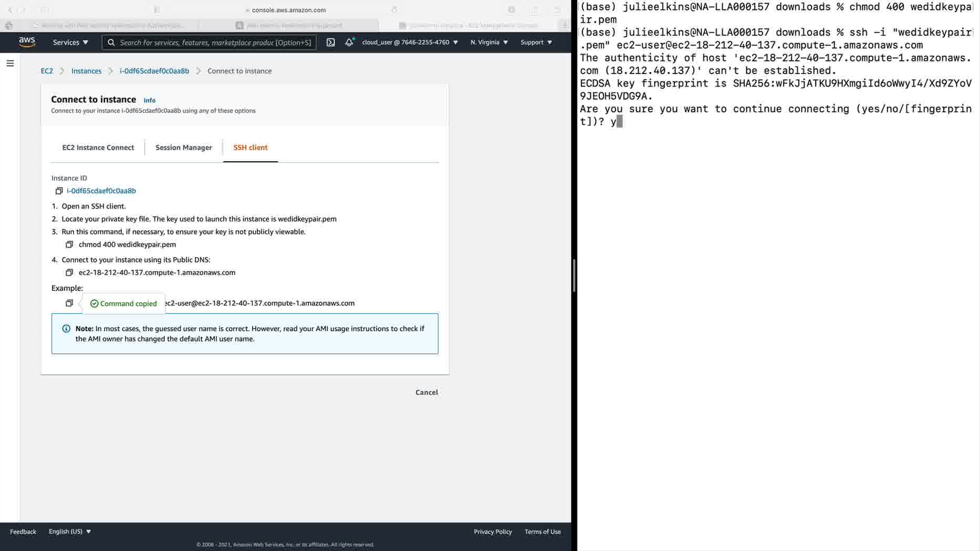
Task: Click the 'Connect to instance' panel heading
Action: coord(93,99)
